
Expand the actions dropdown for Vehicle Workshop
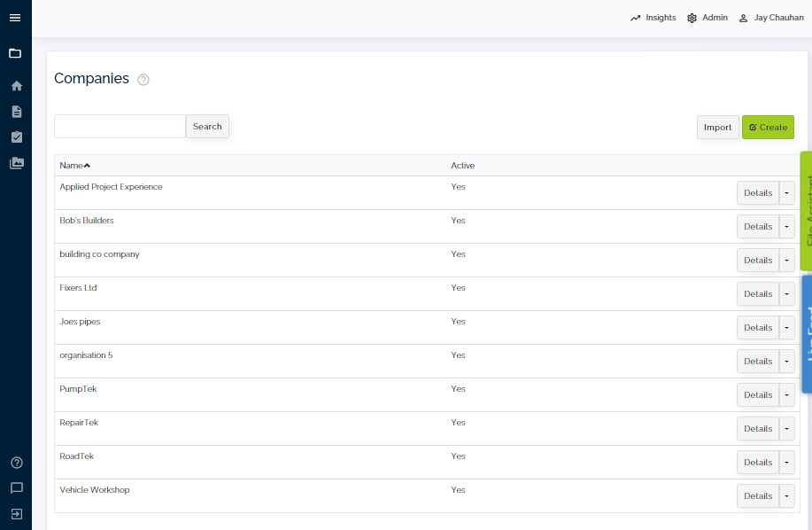786,495
